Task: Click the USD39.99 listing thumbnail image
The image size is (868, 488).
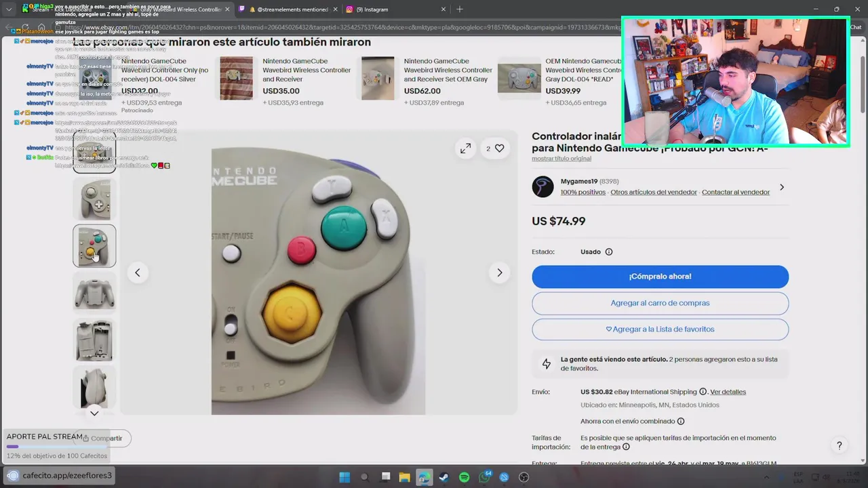Action: (x=519, y=78)
